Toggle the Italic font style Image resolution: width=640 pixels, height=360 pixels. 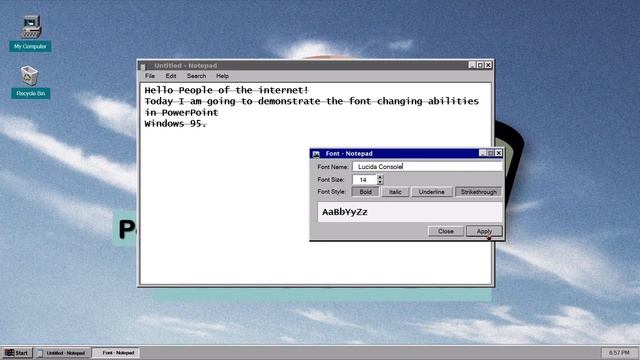395,192
